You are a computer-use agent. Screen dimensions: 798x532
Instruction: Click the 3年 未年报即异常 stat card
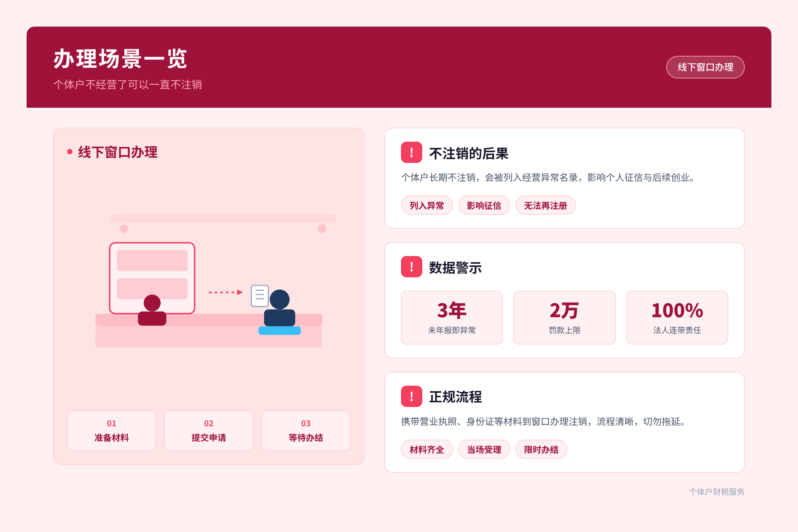[452, 318]
